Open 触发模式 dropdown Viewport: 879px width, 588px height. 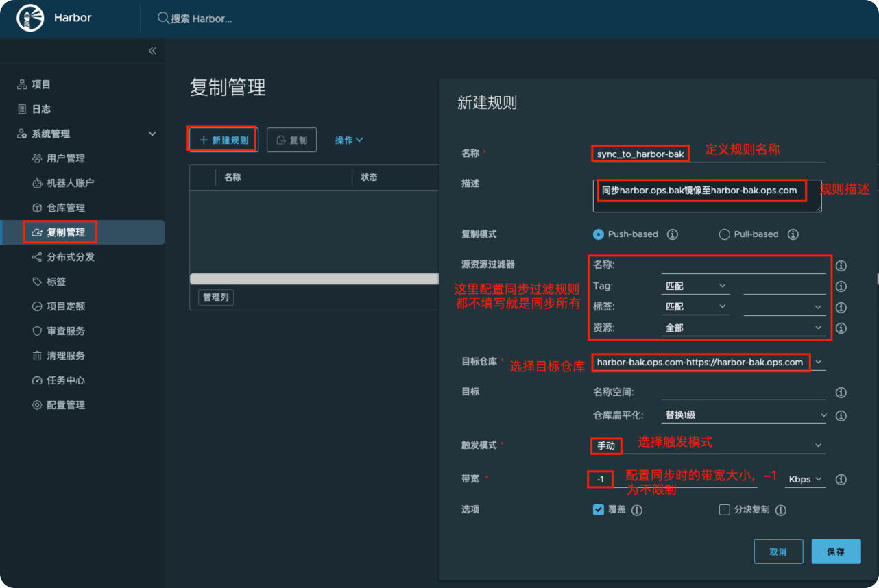709,445
